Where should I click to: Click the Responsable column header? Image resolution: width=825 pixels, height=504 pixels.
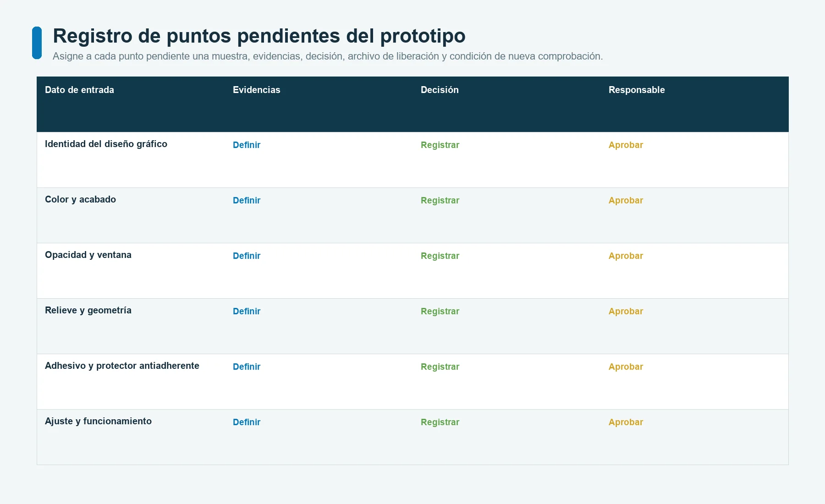pos(637,90)
